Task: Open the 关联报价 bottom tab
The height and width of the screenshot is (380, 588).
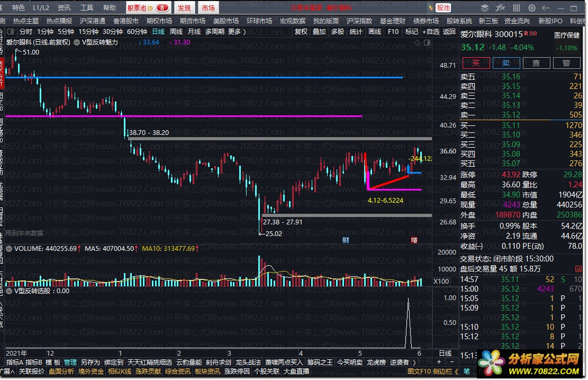Action: tap(32, 372)
